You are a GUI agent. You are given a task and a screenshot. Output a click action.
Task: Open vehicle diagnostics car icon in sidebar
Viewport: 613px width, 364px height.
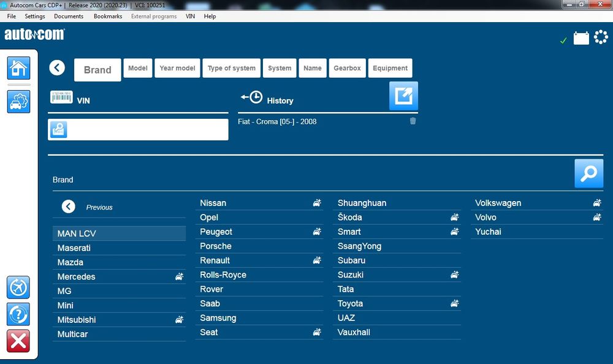18,102
